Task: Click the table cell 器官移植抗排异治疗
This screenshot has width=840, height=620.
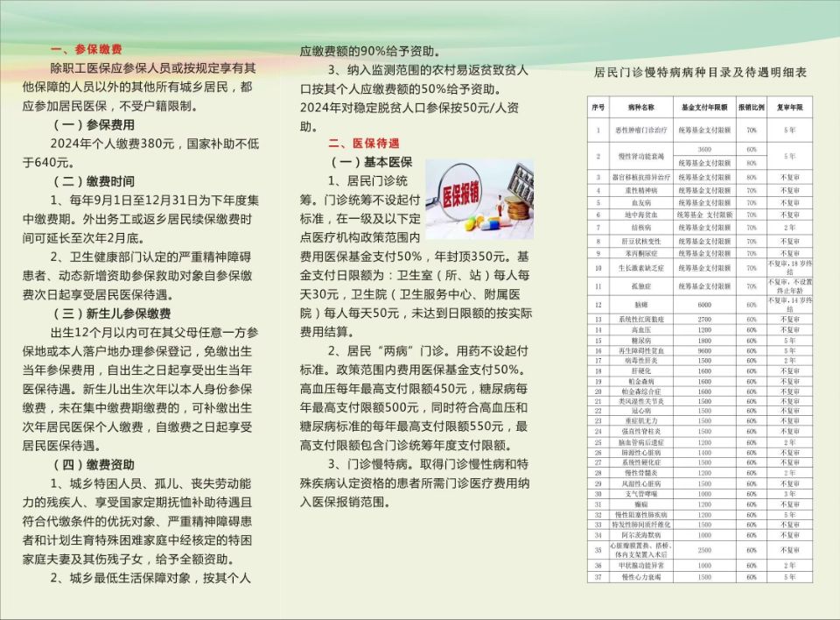Action: 641,177
